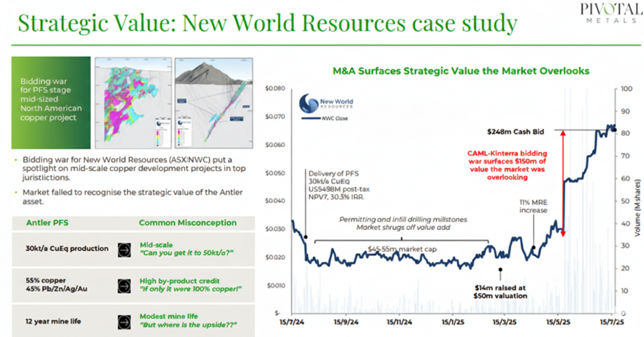Open the colorful ore body model image
The width and height of the screenshot is (644, 337).
pos(132,103)
